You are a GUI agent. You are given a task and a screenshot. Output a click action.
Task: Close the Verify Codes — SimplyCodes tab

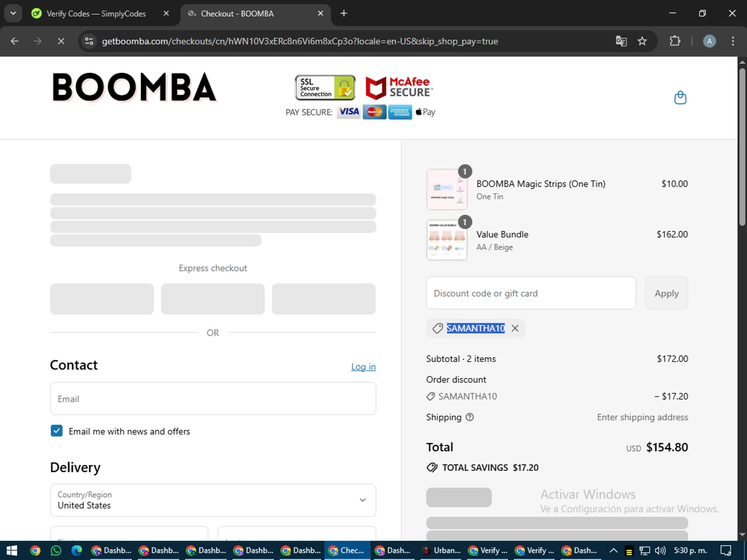pyautogui.click(x=166, y=13)
